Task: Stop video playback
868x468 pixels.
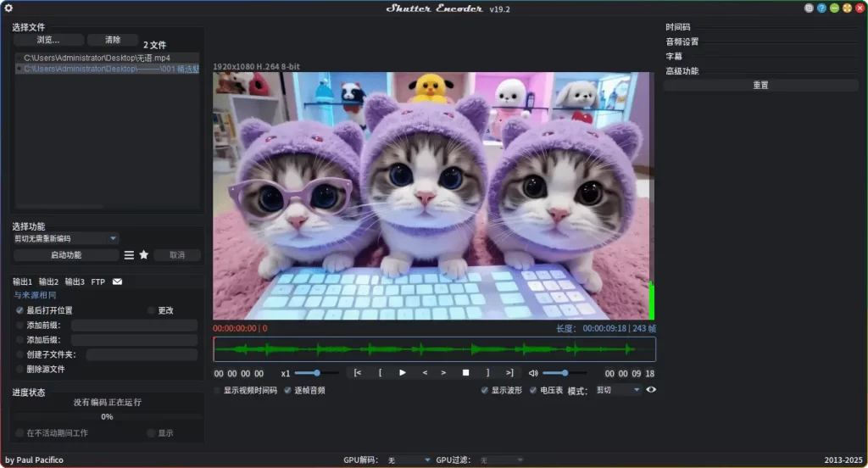Action: tap(465, 373)
